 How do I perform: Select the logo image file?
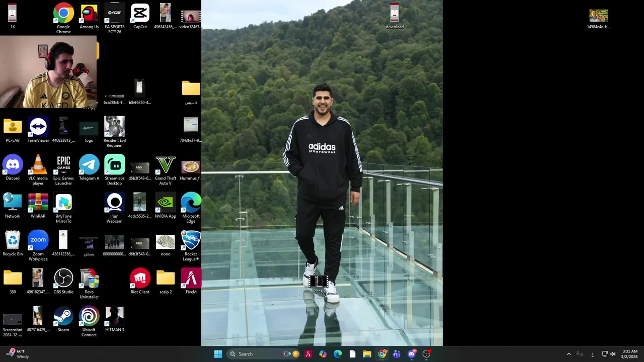coord(89,130)
